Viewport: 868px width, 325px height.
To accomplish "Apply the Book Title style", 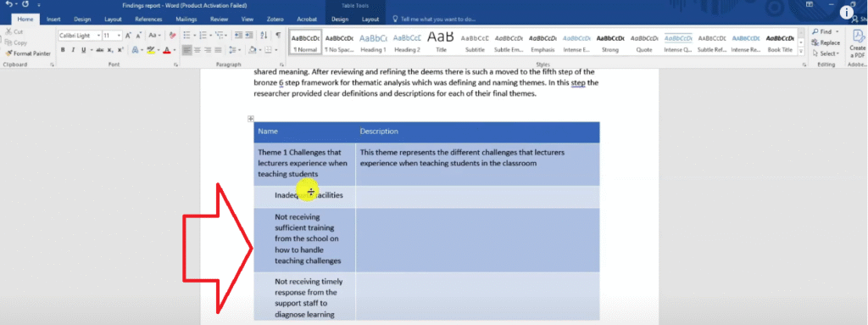I will click(x=780, y=42).
